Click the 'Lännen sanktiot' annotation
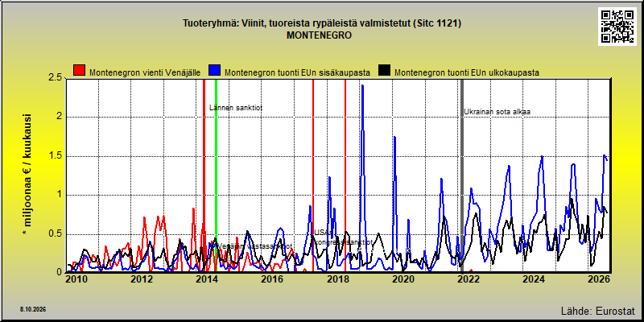Image resolution: width=644 pixels, height=322 pixels. (x=236, y=108)
